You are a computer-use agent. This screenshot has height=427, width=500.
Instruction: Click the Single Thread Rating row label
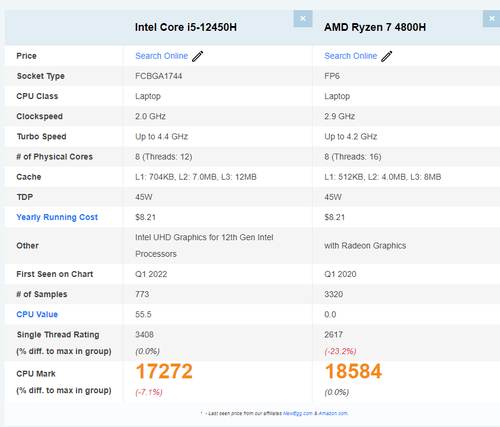tap(58, 335)
